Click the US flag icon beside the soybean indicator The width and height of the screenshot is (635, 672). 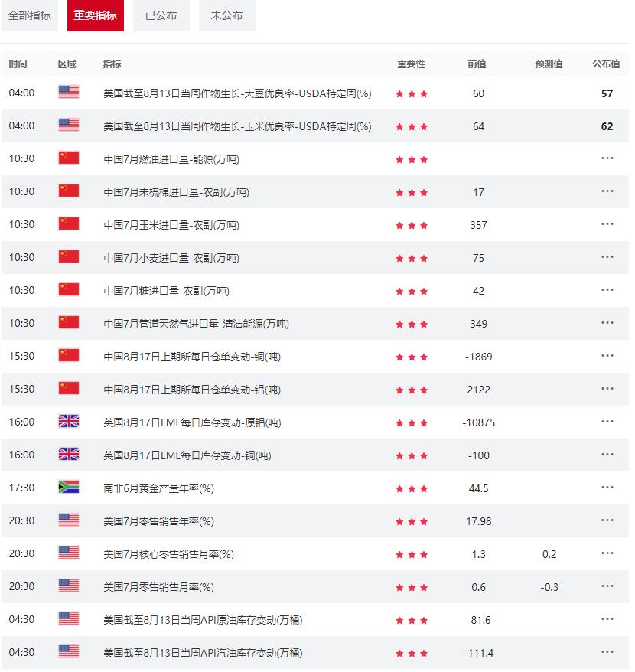pos(68,93)
